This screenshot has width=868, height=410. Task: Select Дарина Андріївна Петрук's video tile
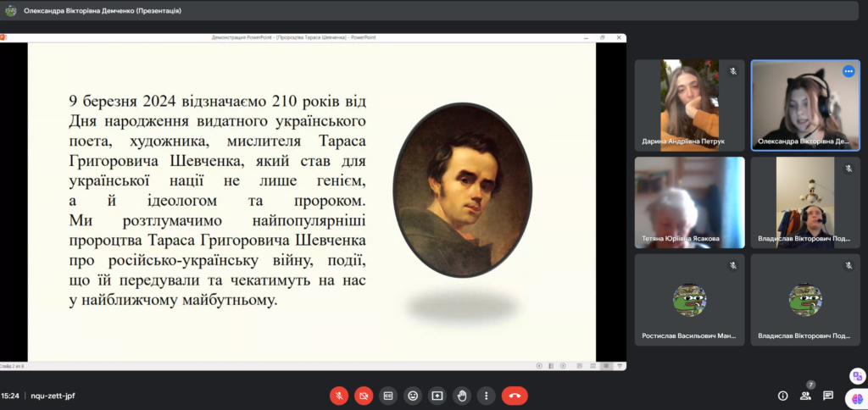point(689,104)
